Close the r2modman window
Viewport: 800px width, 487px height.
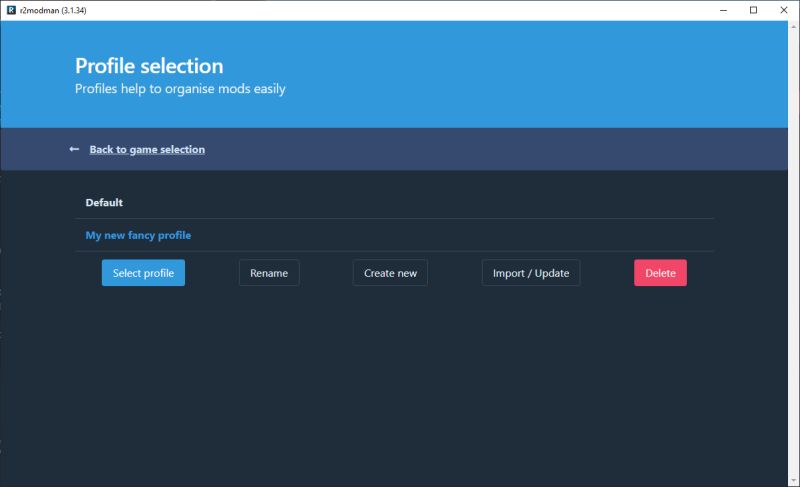point(784,10)
